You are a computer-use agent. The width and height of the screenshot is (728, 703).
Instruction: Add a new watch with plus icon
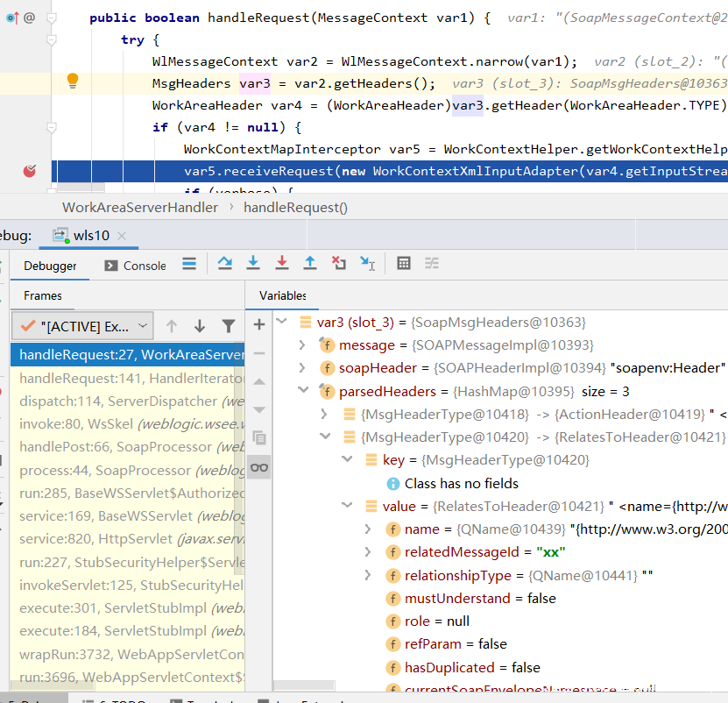(x=259, y=324)
